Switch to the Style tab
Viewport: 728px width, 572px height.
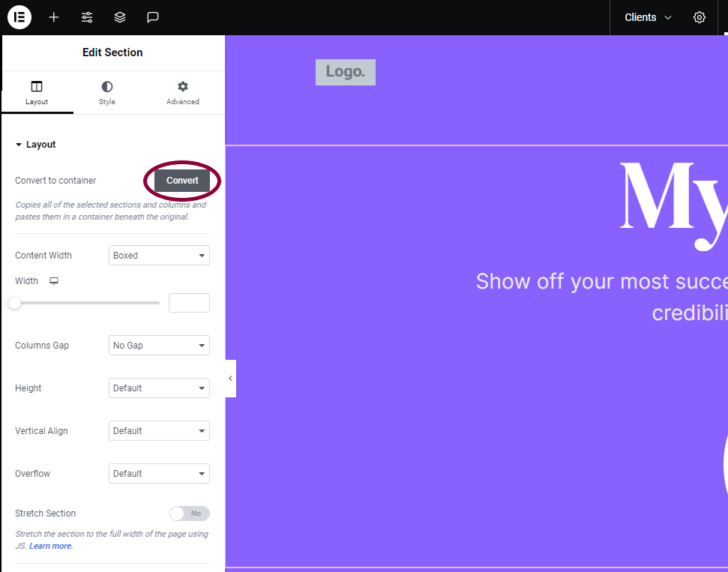106,93
